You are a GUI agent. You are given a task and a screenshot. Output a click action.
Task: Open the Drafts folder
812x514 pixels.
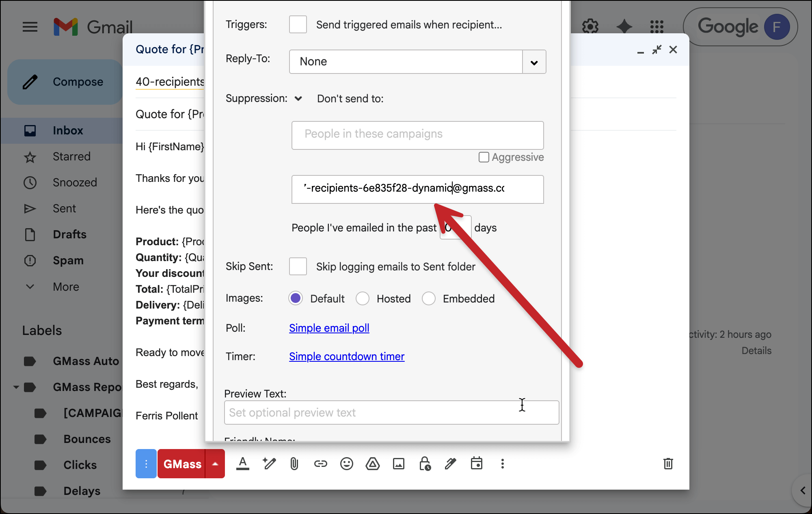click(x=69, y=235)
